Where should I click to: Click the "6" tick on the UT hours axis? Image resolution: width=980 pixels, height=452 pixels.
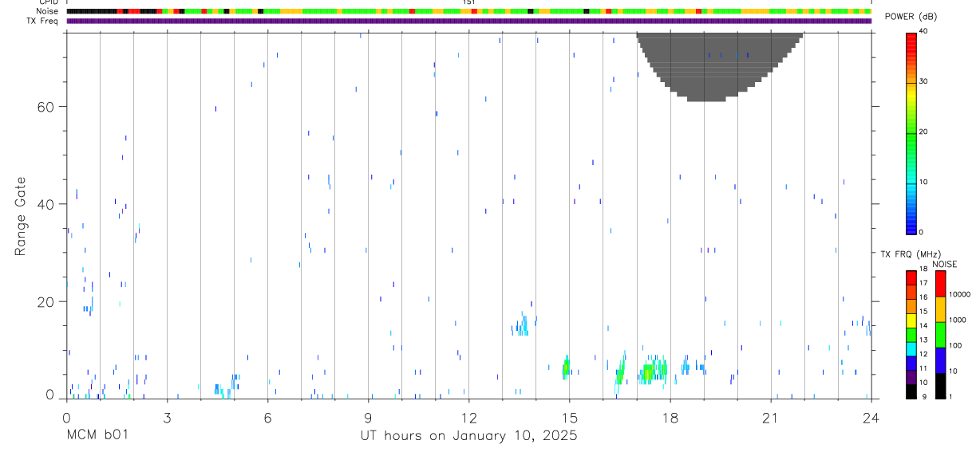(x=267, y=418)
